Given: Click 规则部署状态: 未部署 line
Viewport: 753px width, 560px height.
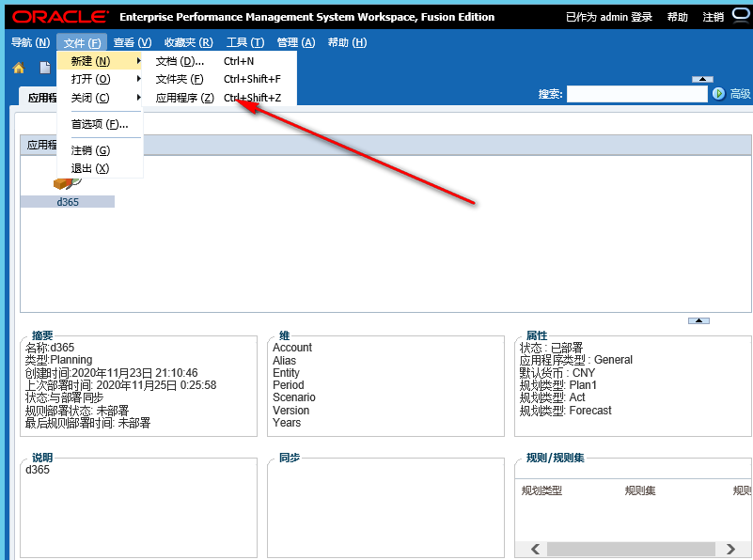Looking at the screenshot, I should 77,411.
